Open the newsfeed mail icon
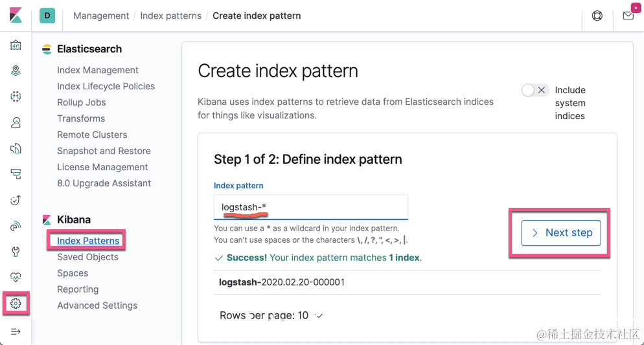The height and width of the screenshot is (345, 644). [628, 16]
